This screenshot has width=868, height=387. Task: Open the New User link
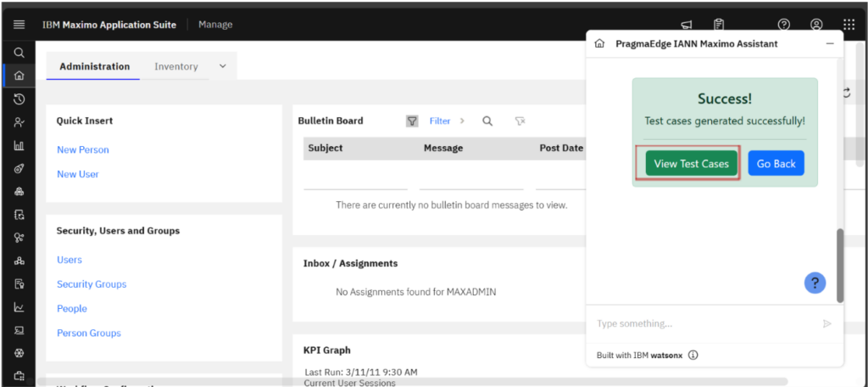click(x=78, y=174)
